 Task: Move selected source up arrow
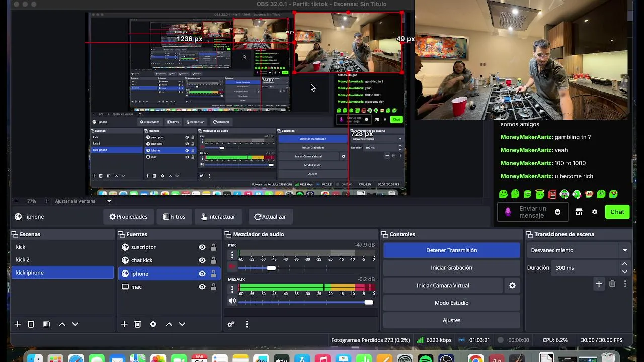coord(169,324)
